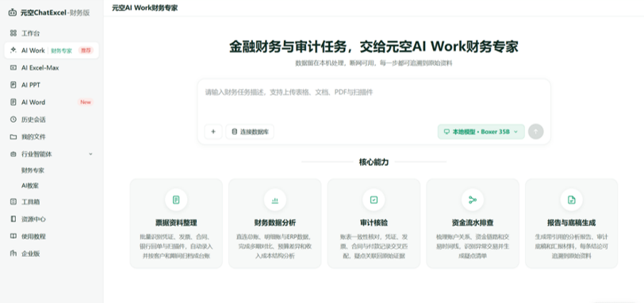Click the send arrow button

tap(535, 132)
